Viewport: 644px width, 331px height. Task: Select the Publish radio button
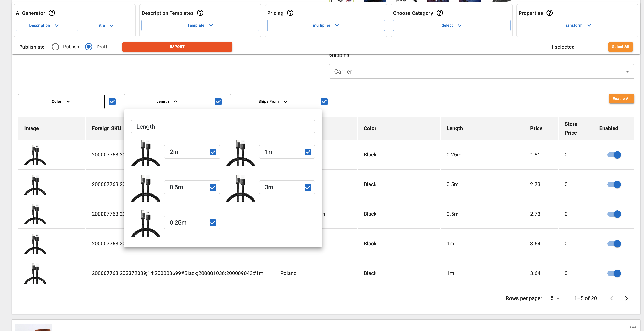tap(55, 47)
